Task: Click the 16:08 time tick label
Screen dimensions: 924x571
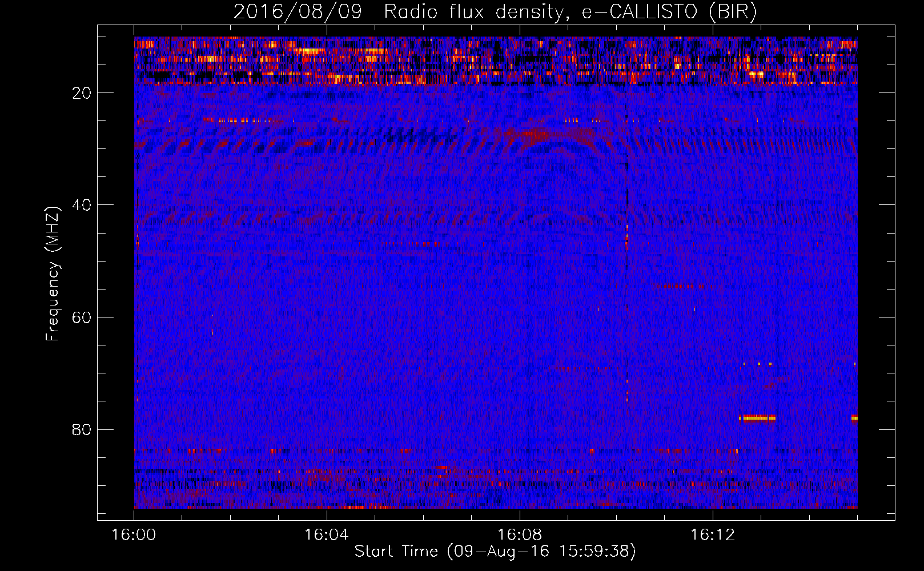Action: point(520,535)
